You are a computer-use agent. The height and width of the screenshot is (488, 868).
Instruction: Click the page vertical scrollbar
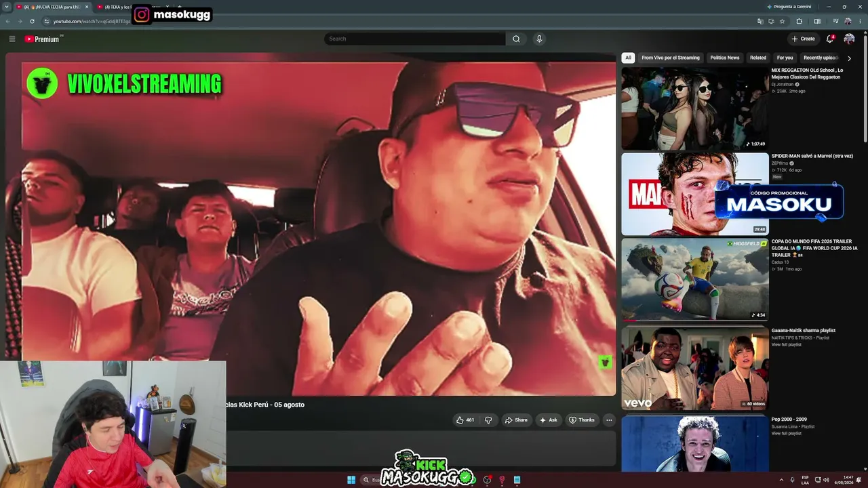[865, 88]
